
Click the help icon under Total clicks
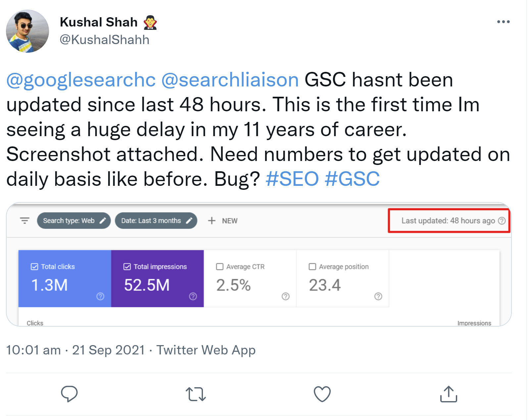(100, 296)
